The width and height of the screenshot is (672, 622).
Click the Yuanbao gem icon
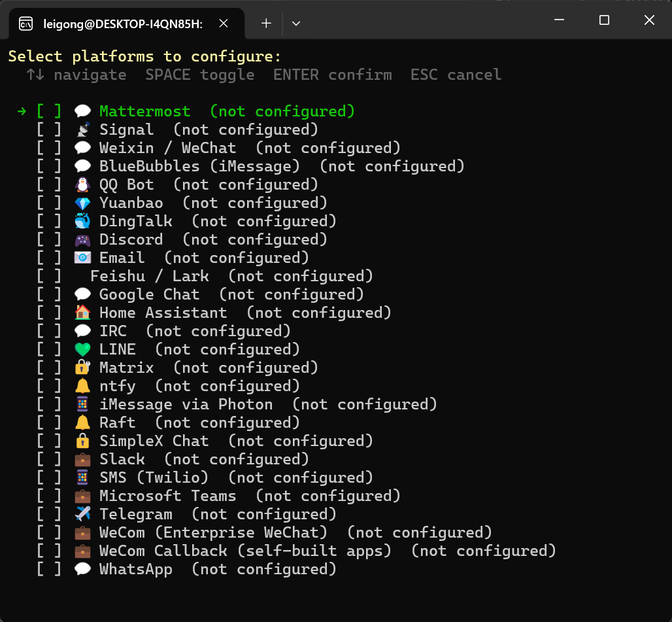(x=83, y=203)
